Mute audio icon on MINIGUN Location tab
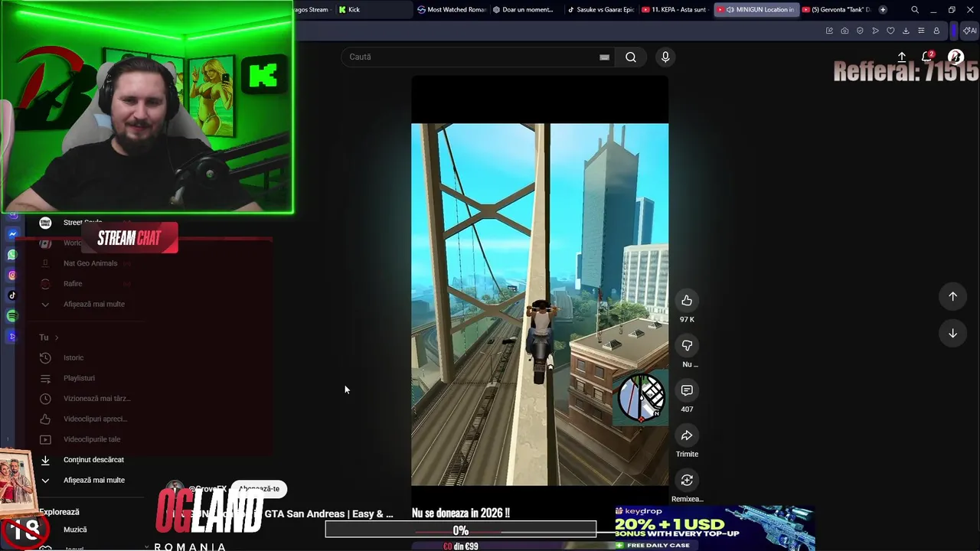 730,10
